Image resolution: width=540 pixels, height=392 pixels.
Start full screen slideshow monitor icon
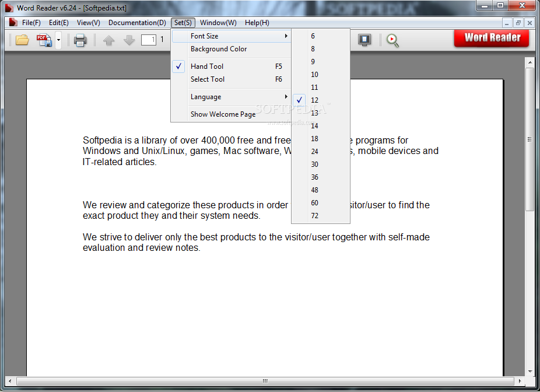tap(364, 40)
